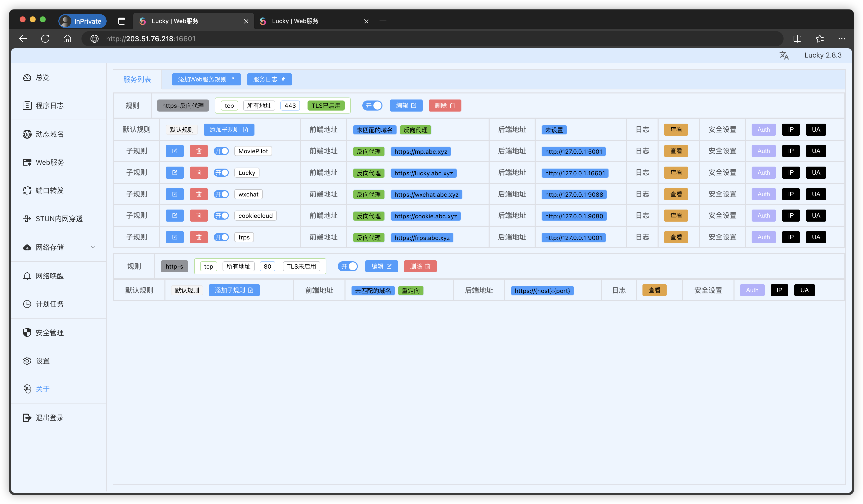The image size is (863, 504).
Task: Click trash icon for MoviePilot sub-rule
Action: [199, 151]
